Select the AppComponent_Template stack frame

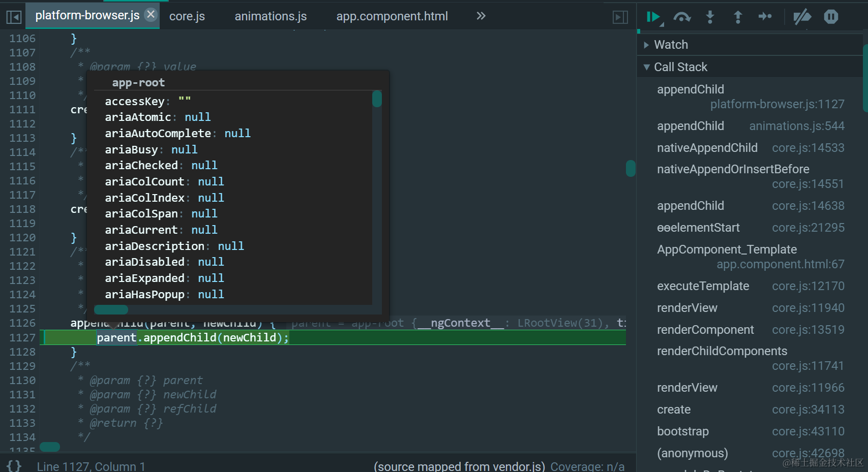(751, 257)
